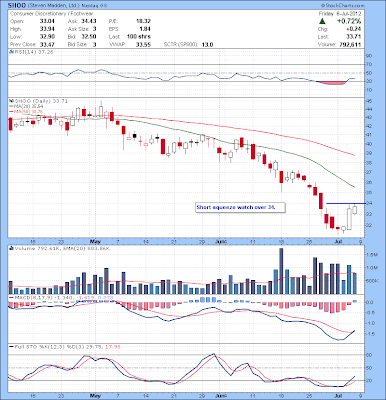
Task: Click the StockCharts.com copyright text
Action: [x=343, y=6]
